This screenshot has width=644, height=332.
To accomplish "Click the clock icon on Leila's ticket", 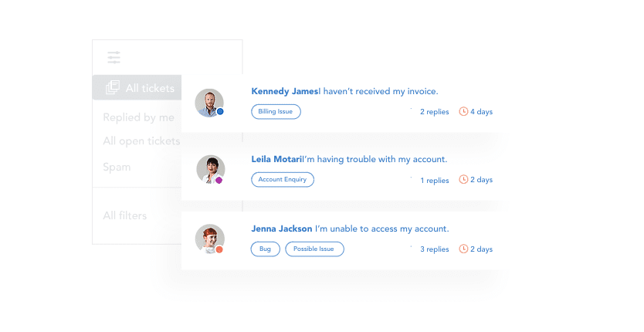I will (463, 179).
